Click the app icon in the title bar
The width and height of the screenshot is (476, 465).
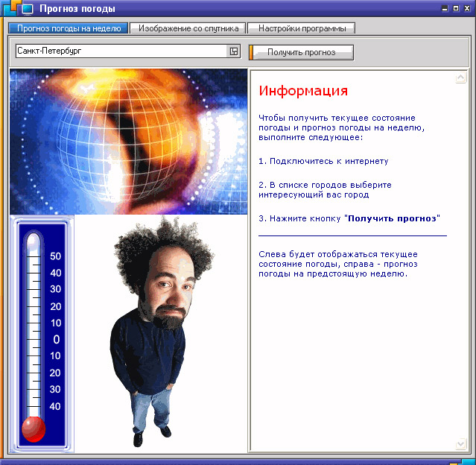click(27, 9)
